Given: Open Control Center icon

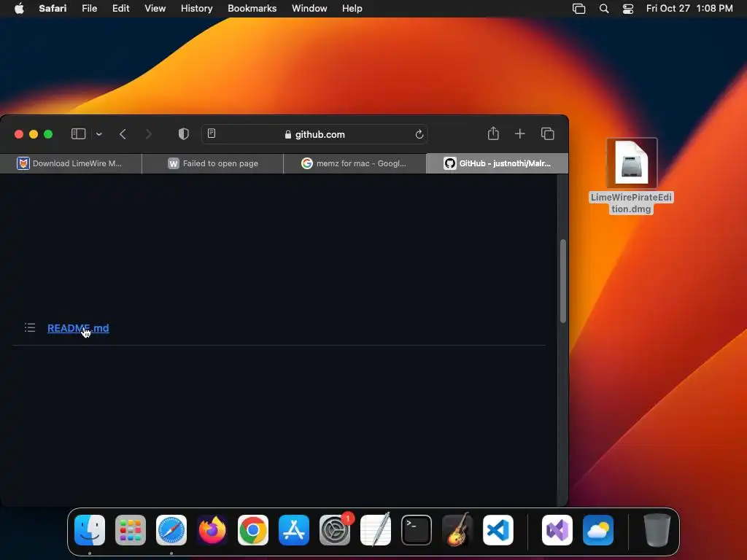Looking at the screenshot, I should [628, 9].
